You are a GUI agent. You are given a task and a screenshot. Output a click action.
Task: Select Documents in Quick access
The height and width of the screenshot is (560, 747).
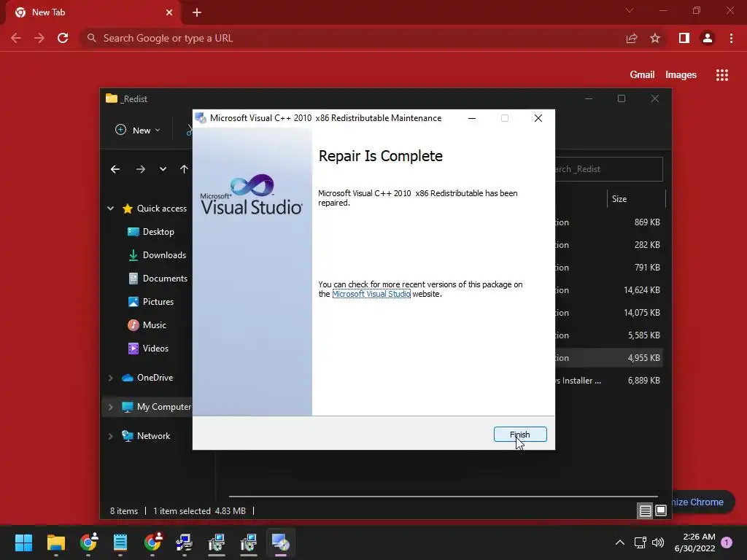[158, 278]
